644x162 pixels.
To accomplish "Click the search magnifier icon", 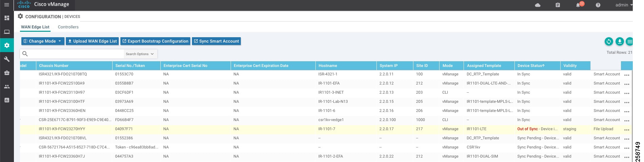I will pos(25,54).
